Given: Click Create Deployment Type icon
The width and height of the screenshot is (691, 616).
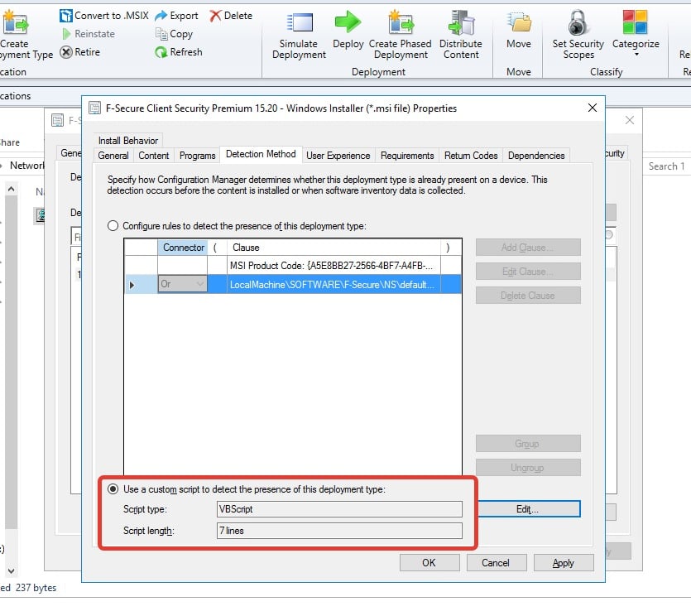Looking at the screenshot, I should 15,22.
